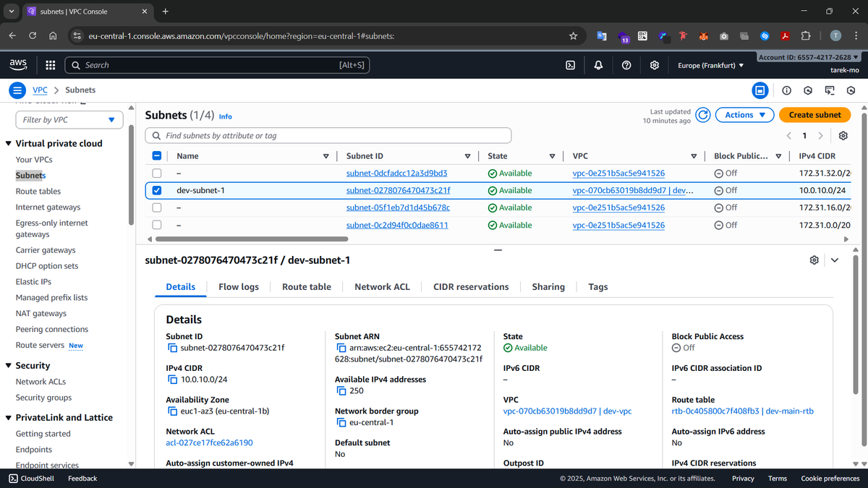Open subnet table preferences gear

(843, 136)
